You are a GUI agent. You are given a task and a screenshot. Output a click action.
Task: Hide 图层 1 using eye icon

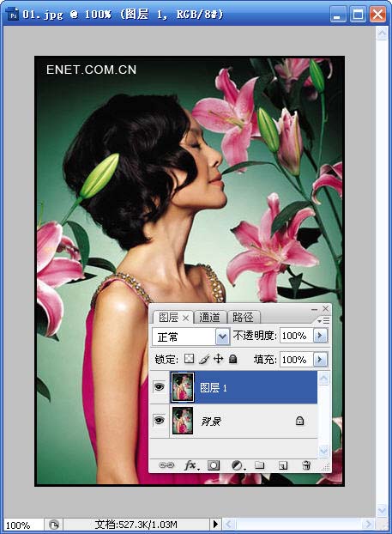click(160, 387)
